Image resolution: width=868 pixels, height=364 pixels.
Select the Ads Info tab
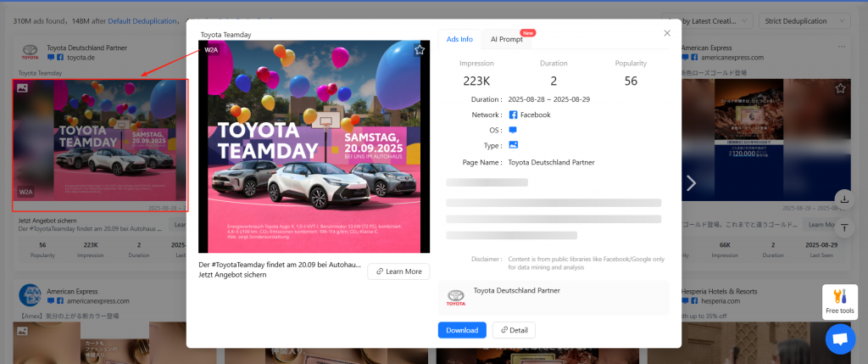coord(459,39)
